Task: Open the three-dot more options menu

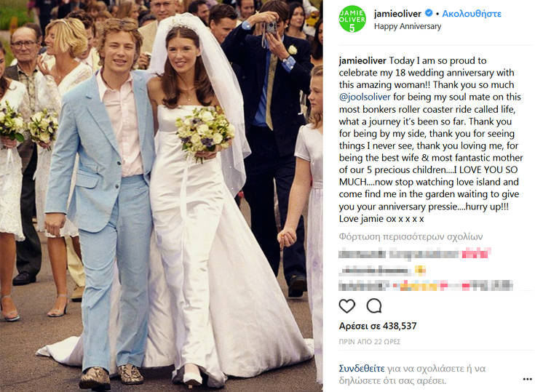Action: pyautogui.click(x=527, y=379)
